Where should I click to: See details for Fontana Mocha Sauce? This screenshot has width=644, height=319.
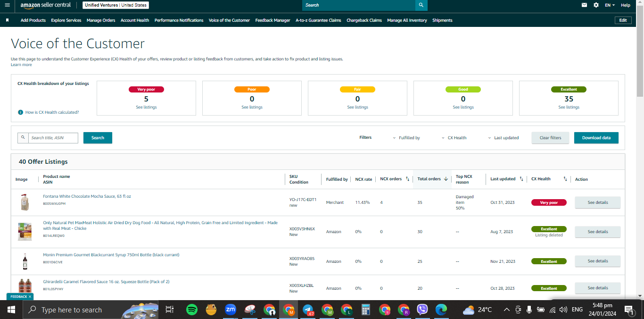click(x=597, y=202)
